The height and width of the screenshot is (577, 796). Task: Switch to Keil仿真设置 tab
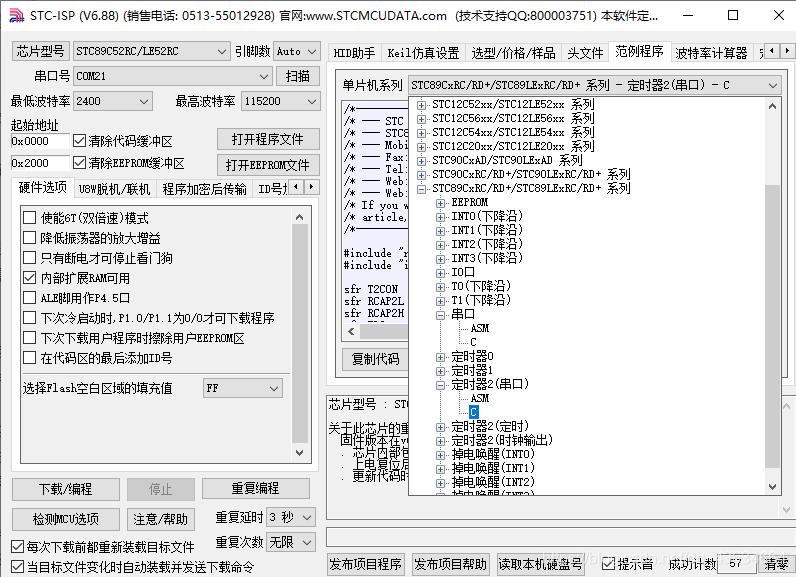[x=423, y=53]
